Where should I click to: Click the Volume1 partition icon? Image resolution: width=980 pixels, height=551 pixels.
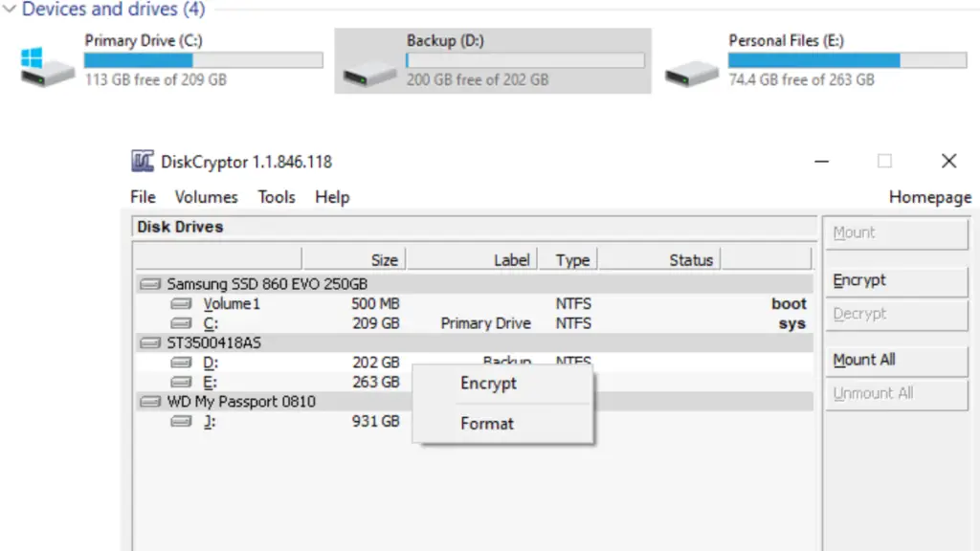[x=181, y=303]
